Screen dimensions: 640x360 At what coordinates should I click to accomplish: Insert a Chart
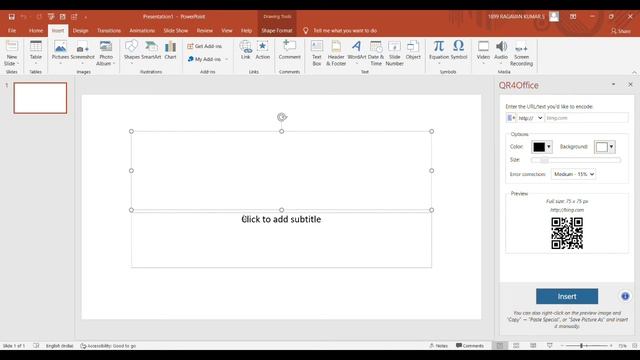pyautogui.click(x=170, y=50)
